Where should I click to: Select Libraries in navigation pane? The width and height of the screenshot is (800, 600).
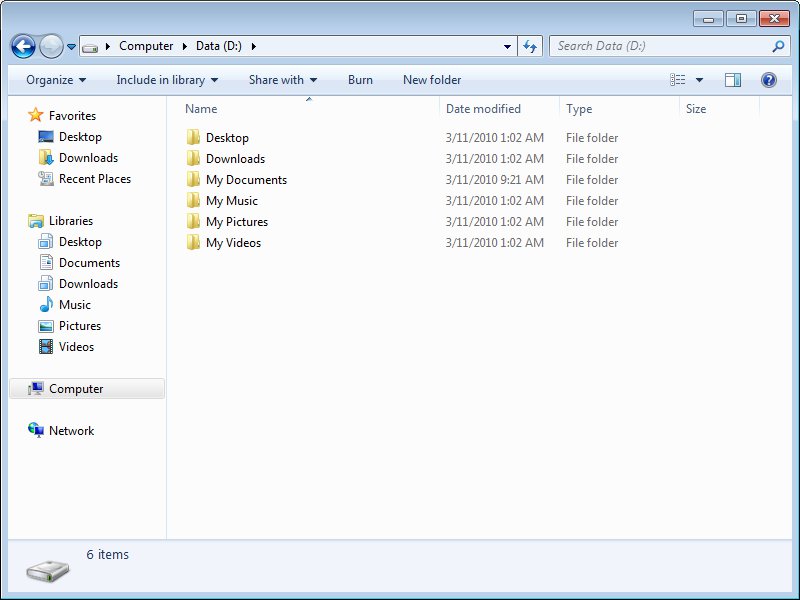[60, 220]
